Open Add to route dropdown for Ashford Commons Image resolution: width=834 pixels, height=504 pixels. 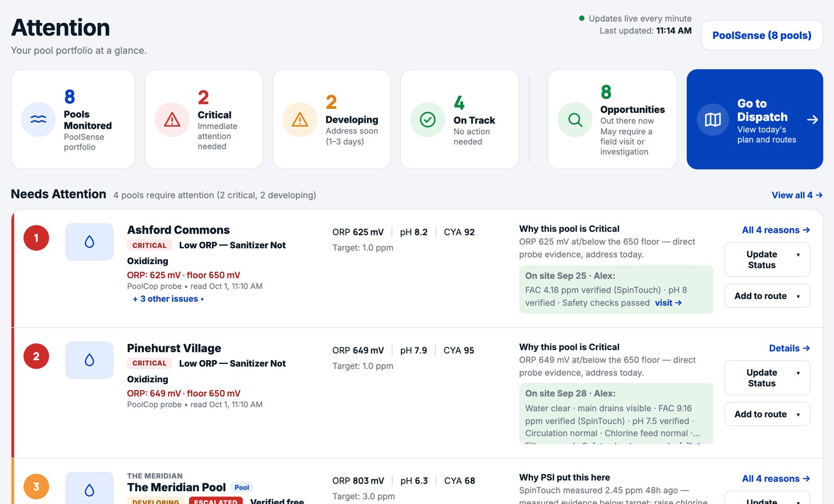[767, 296]
